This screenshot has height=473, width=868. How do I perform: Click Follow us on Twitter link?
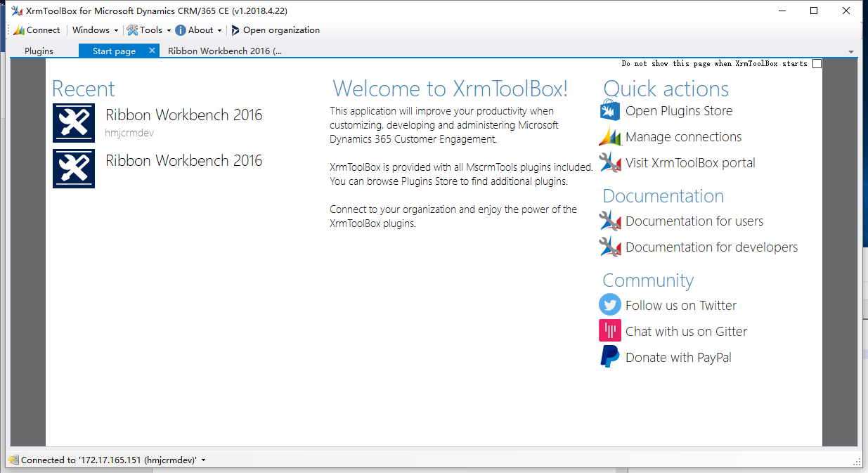point(681,305)
